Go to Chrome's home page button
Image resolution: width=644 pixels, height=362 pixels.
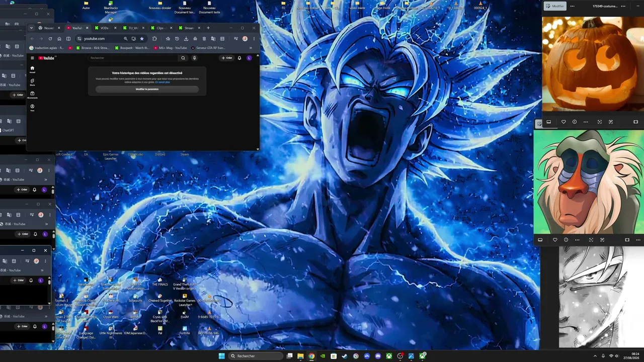tap(59, 39)
